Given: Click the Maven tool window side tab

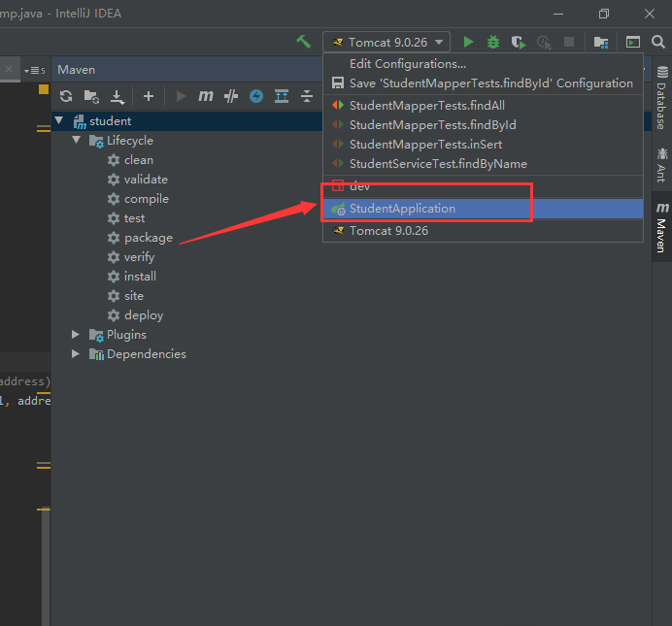Looking at the screenshot, I should pyautogui.click(x=661, y=227).
